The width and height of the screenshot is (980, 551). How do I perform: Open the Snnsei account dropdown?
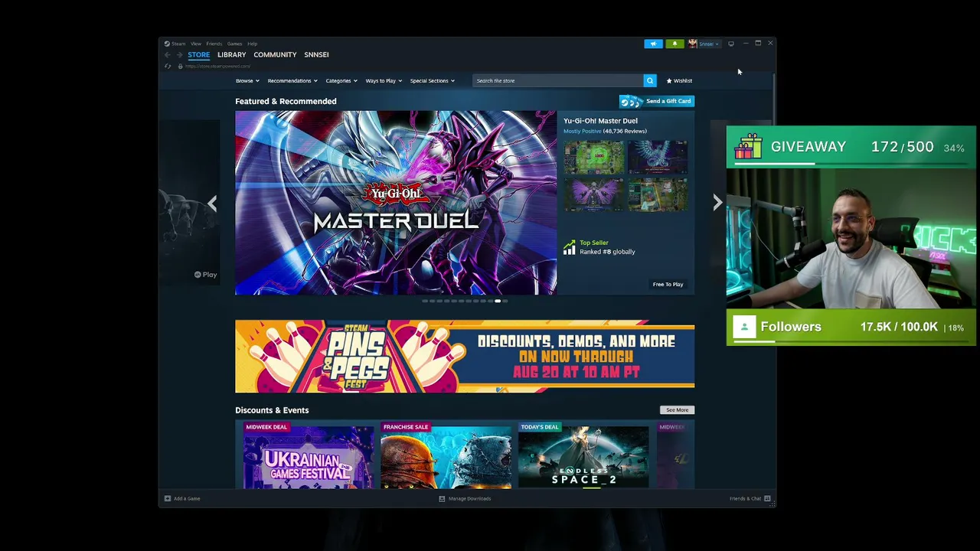click(708, 44)
